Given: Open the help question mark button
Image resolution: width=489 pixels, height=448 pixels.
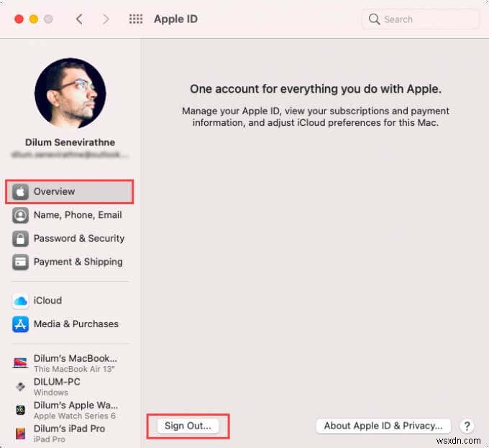Looking at the screenshot, I should tap(467, 426).
